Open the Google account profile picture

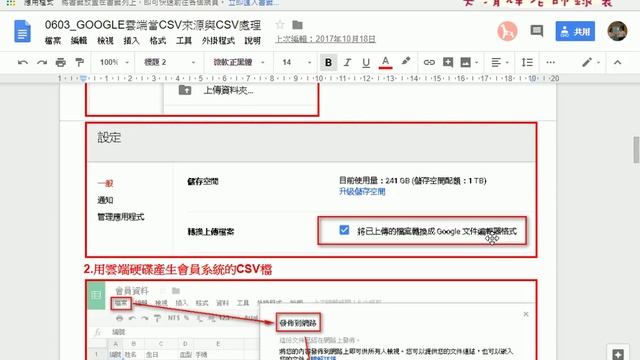pos(617,31)
